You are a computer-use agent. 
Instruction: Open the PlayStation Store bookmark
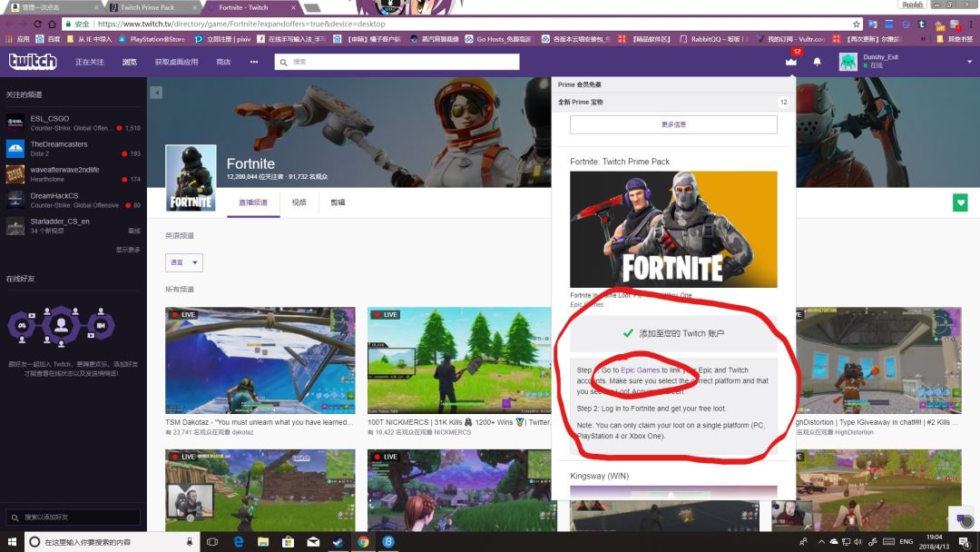tap(152, 39)
